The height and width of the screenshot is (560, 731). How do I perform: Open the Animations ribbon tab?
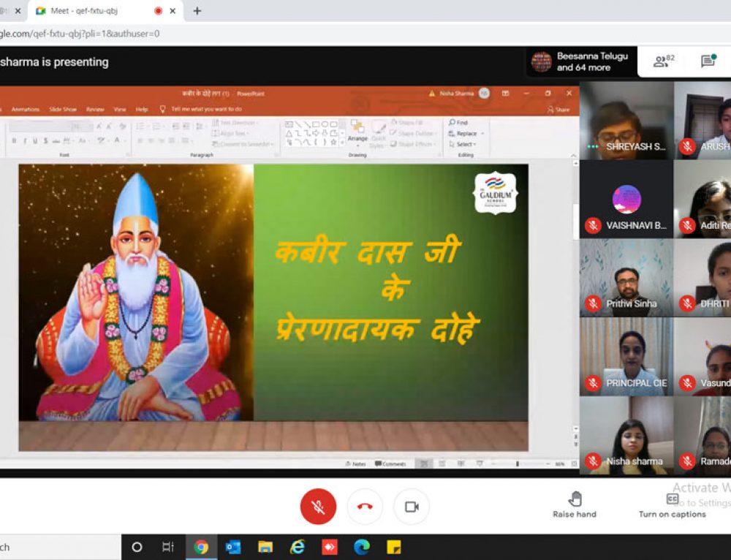click(x=25, y=109)
